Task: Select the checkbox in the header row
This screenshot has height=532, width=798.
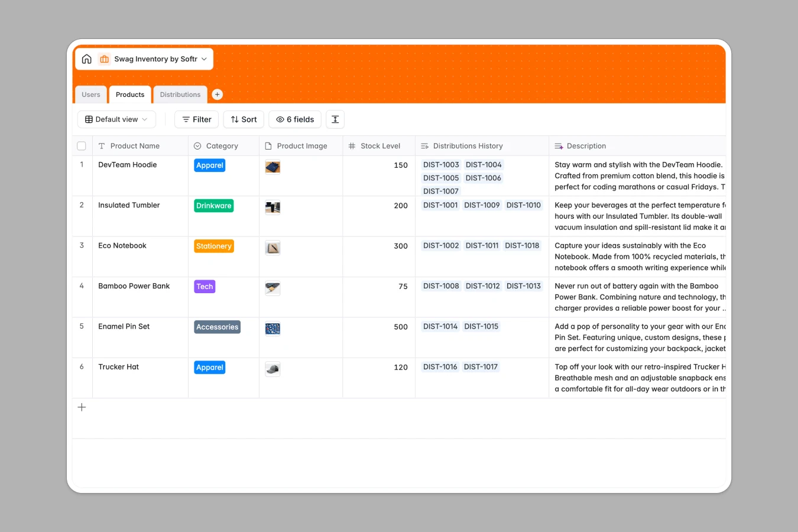Action: [x=82, y=145]
